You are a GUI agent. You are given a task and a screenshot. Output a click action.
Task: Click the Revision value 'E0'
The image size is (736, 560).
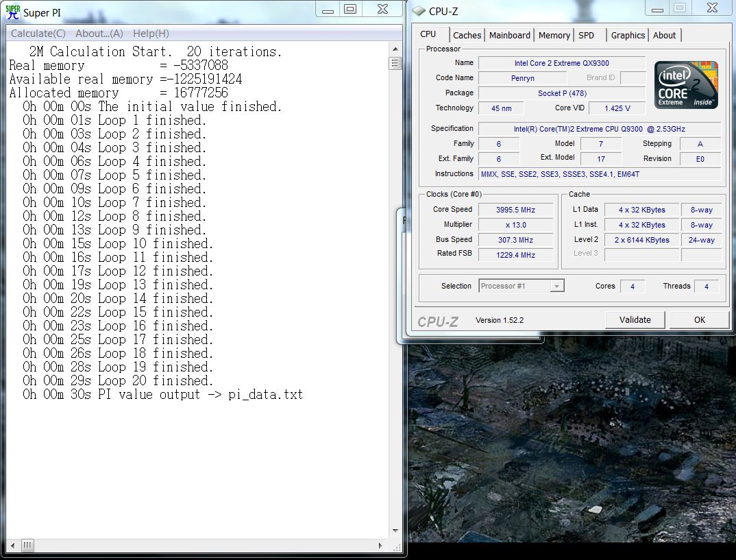pos(700,159)
